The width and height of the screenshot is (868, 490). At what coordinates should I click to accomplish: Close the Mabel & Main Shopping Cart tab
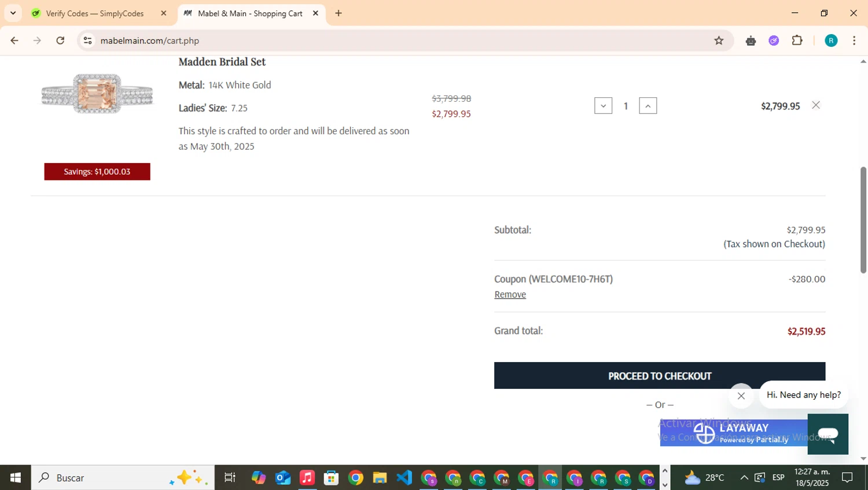click(315, 13)
